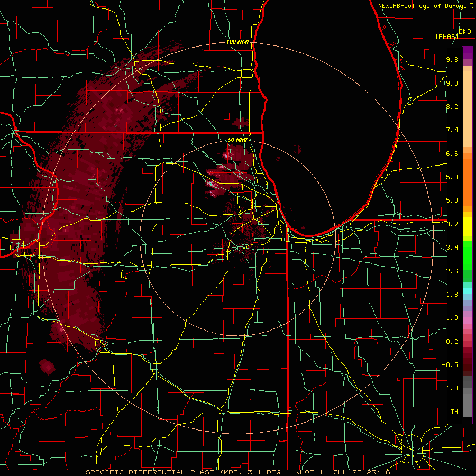Click the cyan segment of the color bar

coord(467,291)
